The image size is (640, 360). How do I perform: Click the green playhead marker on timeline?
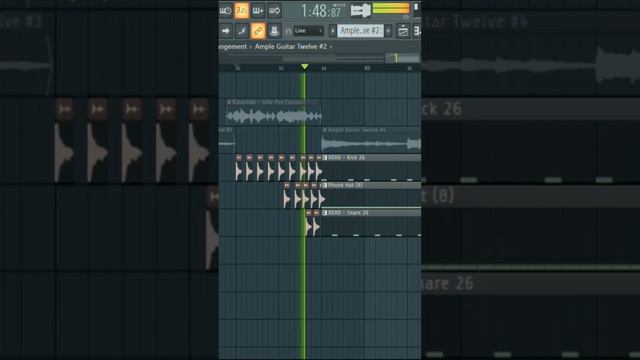click(304, 67)
